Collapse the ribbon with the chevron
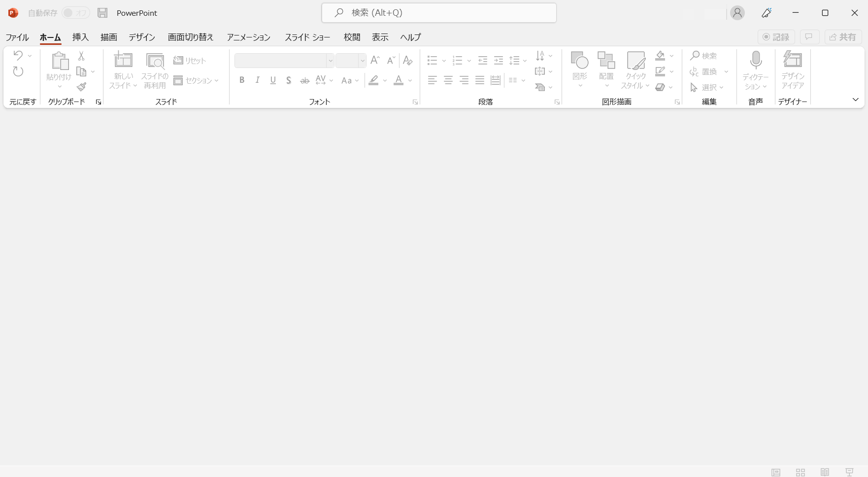 [x=856, y=100]
